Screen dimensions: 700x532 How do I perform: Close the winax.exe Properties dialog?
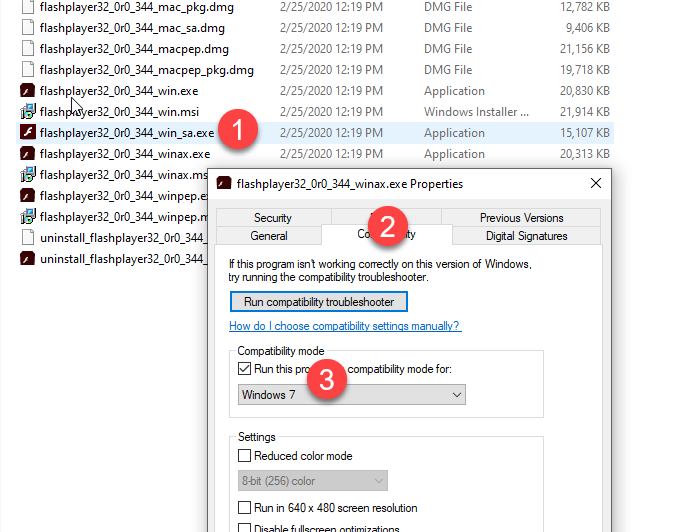[x=596, y=183]
